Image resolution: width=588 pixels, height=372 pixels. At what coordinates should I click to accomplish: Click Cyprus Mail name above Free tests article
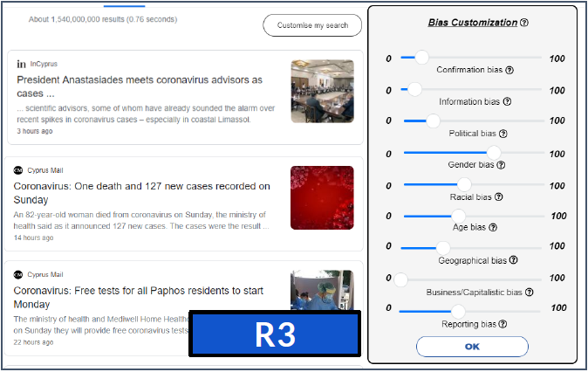click(x=45, y=275)
